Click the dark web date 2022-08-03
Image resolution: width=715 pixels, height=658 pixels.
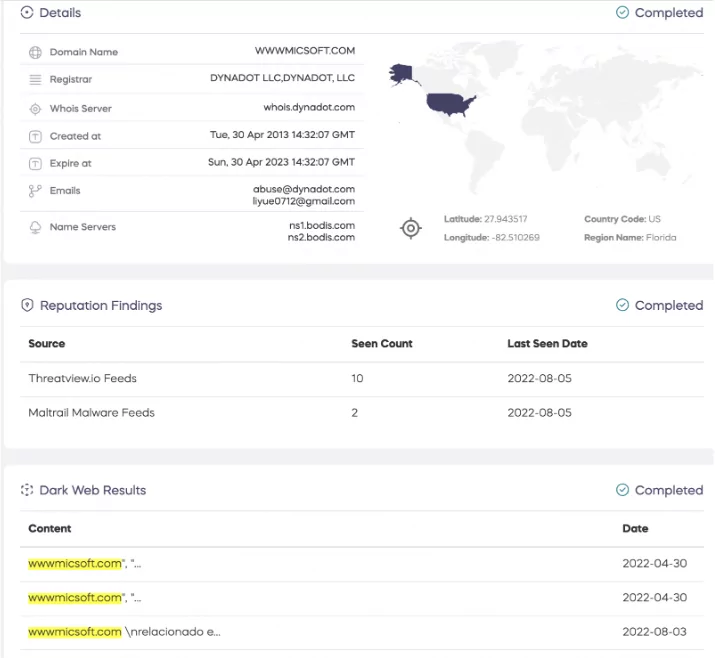point(654,632)
